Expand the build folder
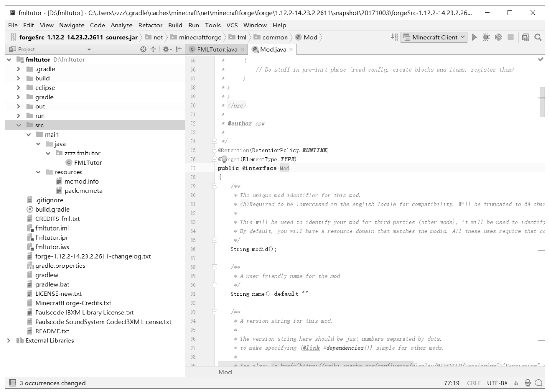The width and height of the screenshot is (549, 392). click(x=18, y=79)
